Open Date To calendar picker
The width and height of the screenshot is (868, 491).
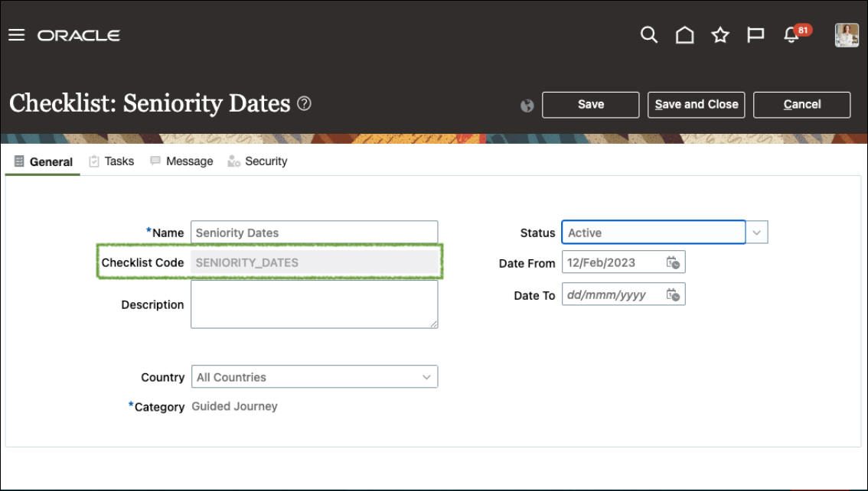pos(673,295)
